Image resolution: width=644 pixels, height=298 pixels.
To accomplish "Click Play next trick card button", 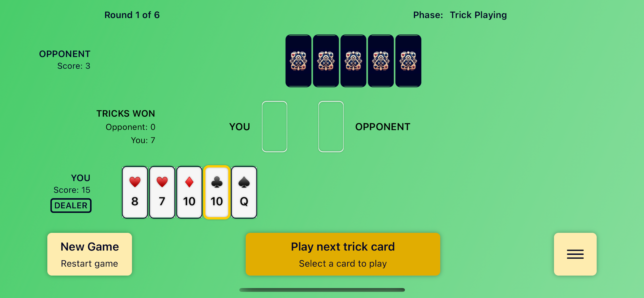I will tap(343, 254).
